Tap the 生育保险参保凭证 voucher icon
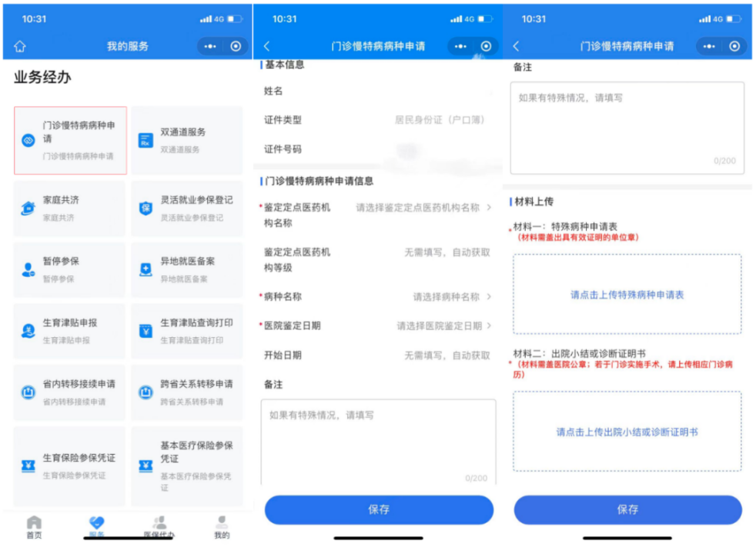756x554 pixels. point(28,466)
